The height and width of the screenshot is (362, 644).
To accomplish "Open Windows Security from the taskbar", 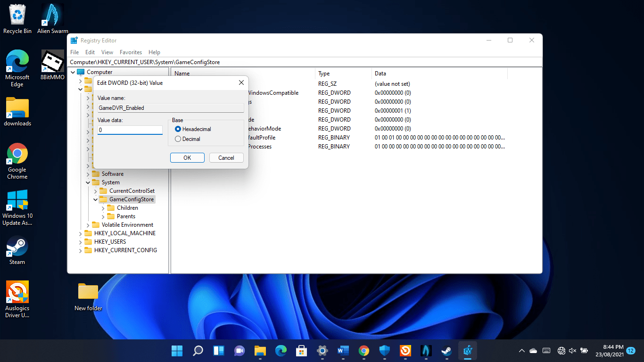I will coord(384,351).
